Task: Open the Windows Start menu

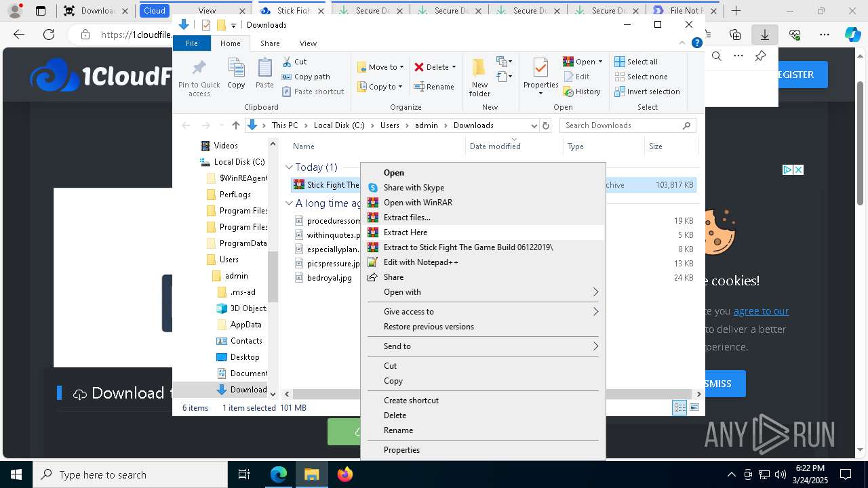Action: click(16, 474)
